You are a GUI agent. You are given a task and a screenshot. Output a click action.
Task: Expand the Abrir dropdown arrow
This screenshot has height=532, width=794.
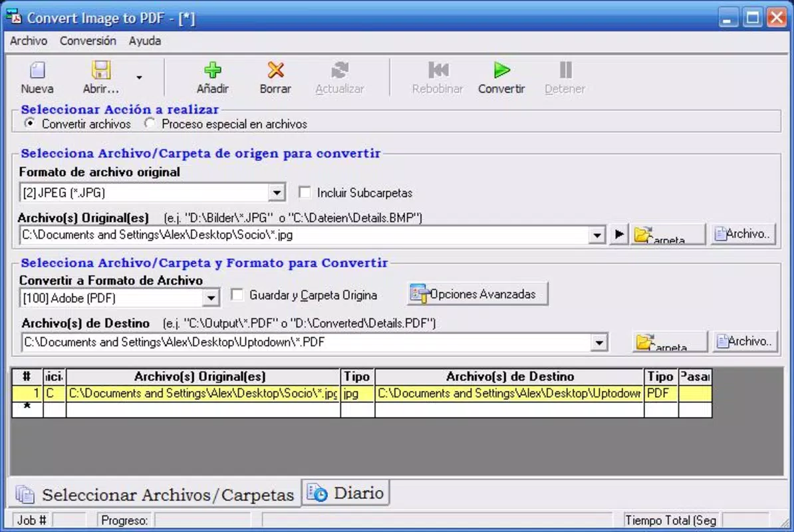tap(139, 77)
